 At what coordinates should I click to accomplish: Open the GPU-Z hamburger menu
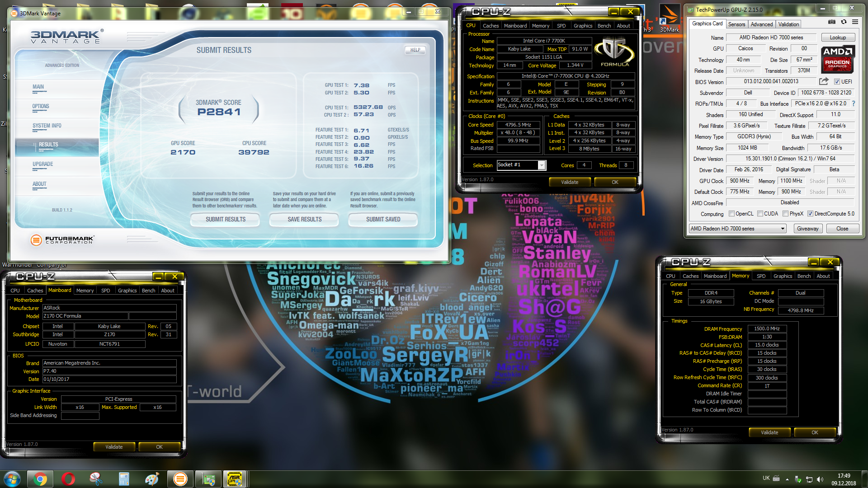point(855,22)
